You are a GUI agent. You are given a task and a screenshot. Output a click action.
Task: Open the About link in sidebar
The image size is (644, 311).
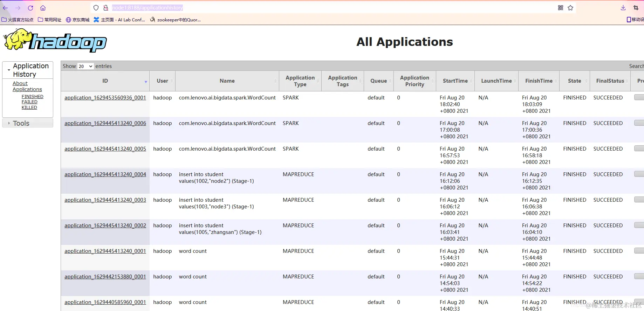[20, 83]
